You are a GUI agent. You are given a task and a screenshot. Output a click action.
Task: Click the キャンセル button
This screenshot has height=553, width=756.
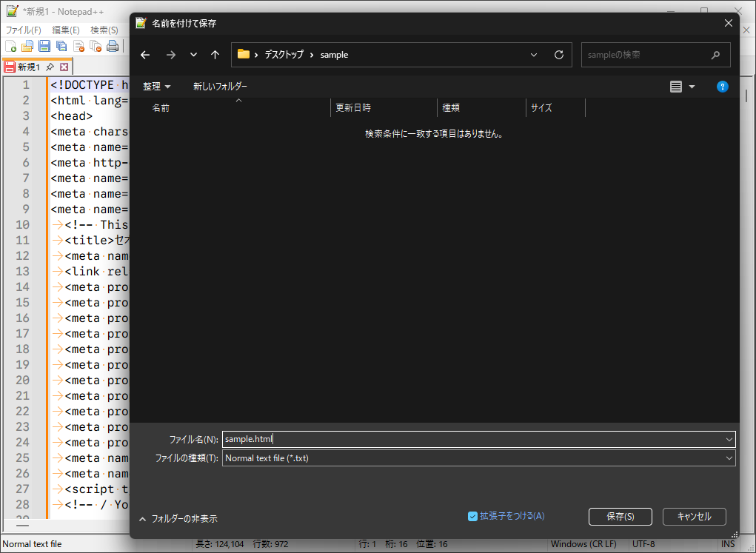(694, 517)
